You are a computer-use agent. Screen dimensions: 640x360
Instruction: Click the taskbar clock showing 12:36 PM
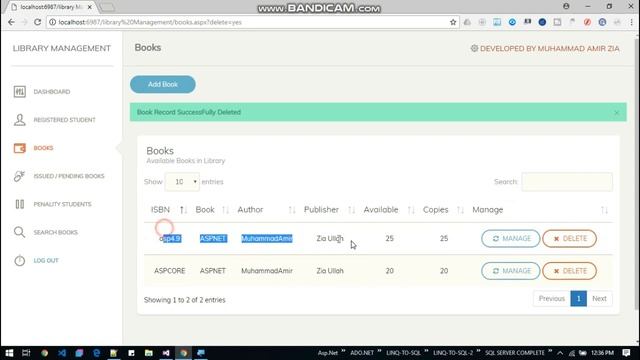[602, 353]
